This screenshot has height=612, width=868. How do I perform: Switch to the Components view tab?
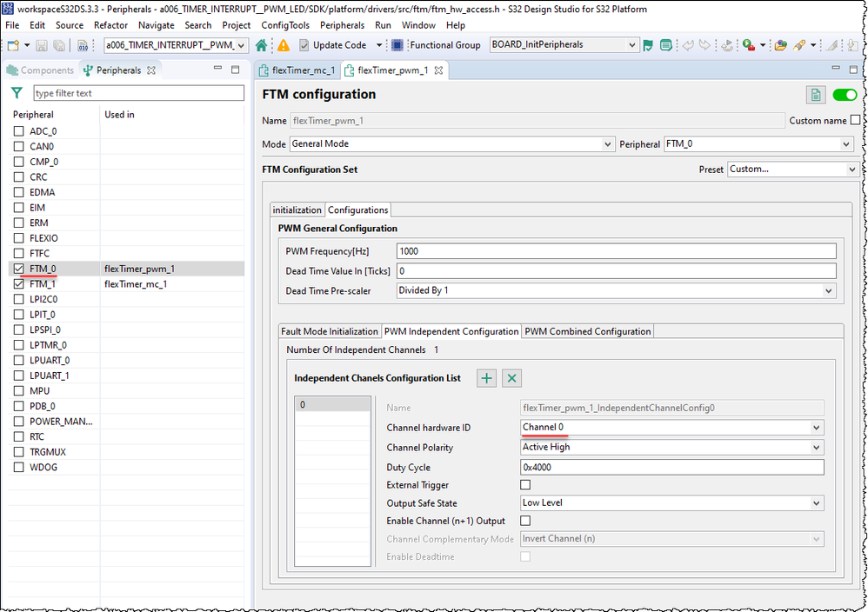(x=41, y=70)
